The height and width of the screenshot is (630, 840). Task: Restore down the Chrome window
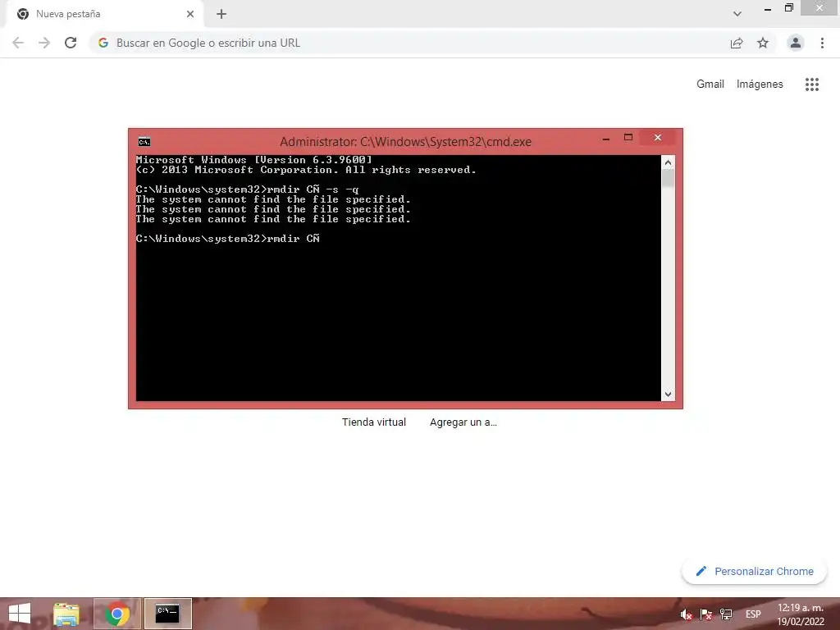788,7
